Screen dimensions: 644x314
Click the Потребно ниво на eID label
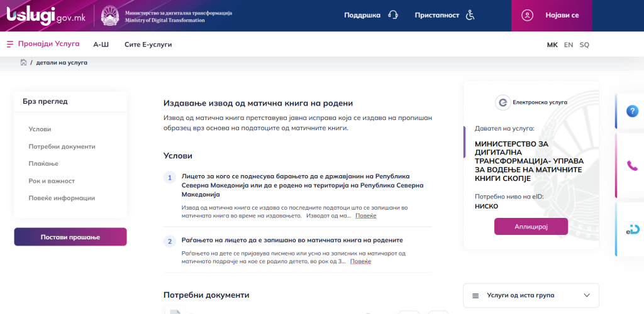(x=509, y=197)
